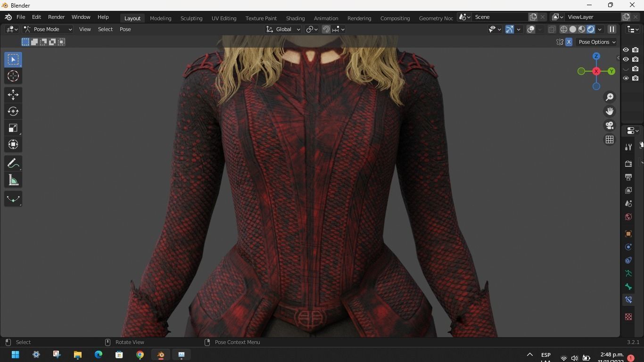Viewport: 644px width, 362px height.
Task: Open the Bone properties tab
Action: 628,287
